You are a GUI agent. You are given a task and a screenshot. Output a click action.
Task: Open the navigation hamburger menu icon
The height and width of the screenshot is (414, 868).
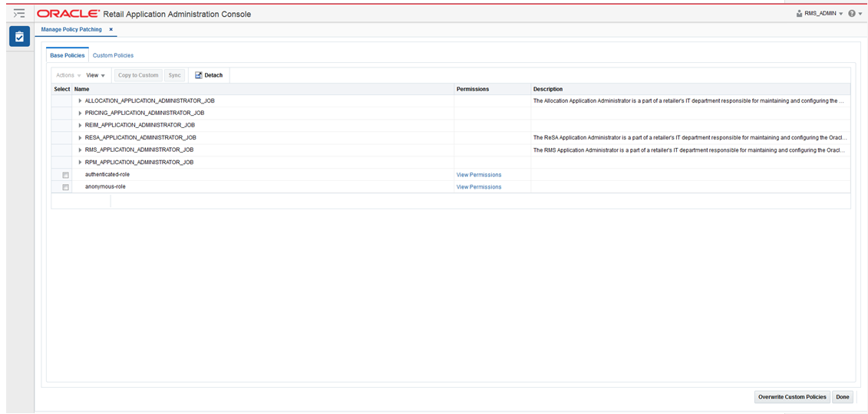(19, 13)
